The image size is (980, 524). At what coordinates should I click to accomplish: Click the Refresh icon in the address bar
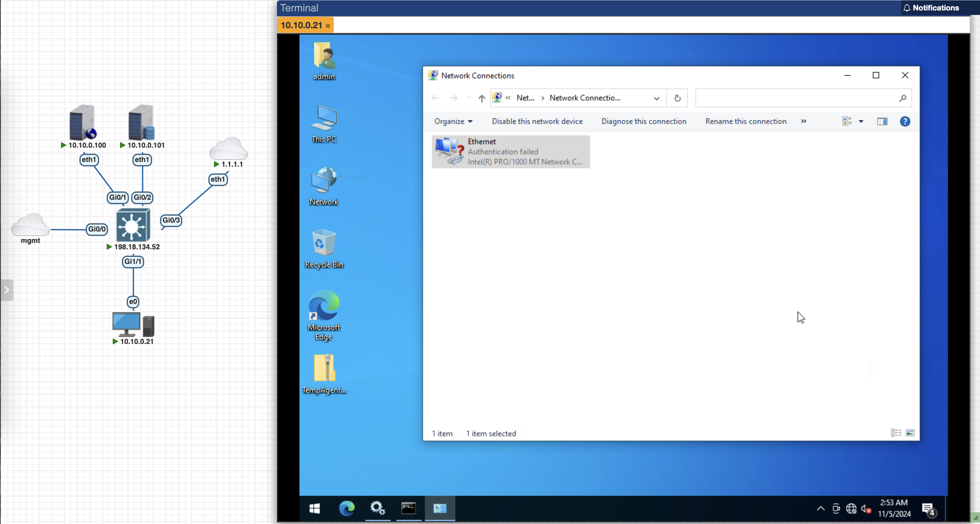click(x=677, y=98)
